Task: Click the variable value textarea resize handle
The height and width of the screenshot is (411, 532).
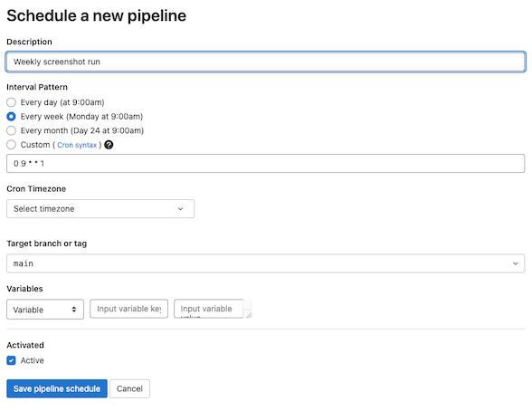Action: click(249, 315)
